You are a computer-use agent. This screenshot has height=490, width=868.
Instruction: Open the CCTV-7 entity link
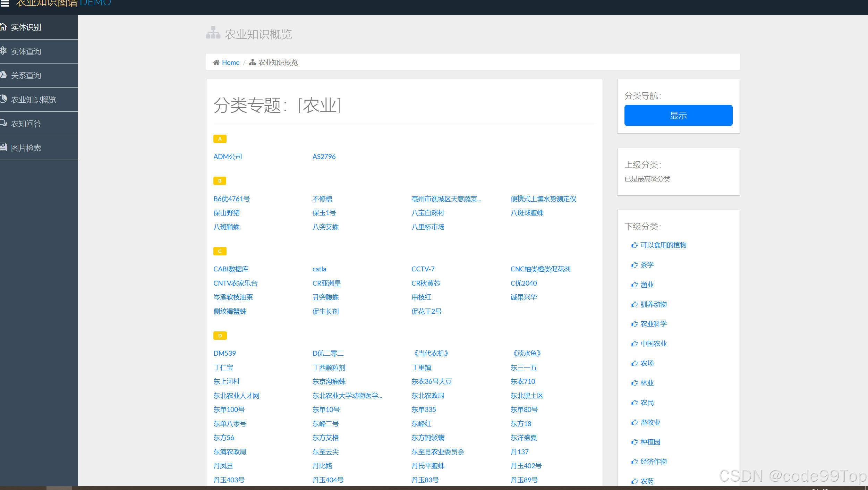pyautogui.click(x=423, y=269)
